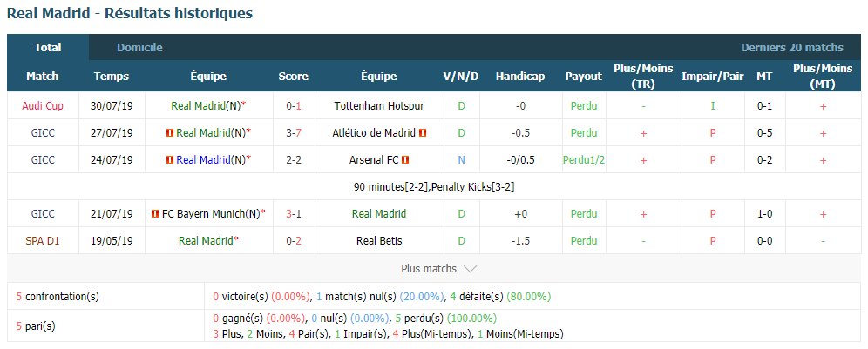This screenshot has width=868, height=349.
Task: Click red card icon before FC Bayern Munich
Action: (x=155, y=213)
